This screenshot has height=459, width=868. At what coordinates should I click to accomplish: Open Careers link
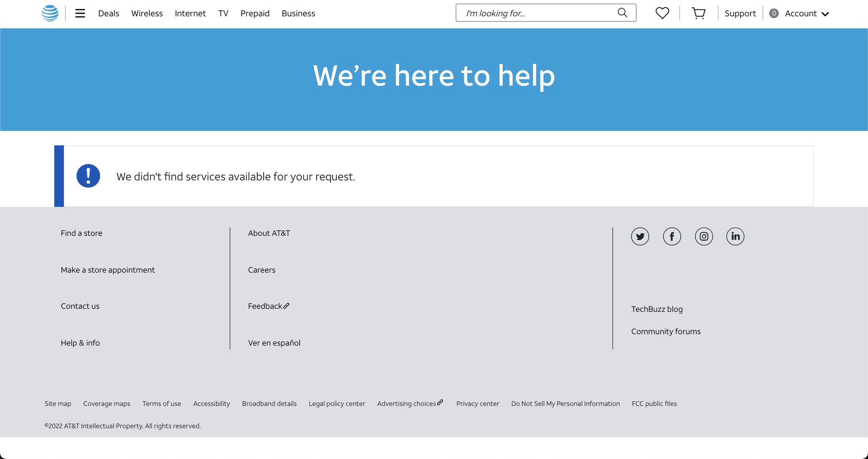pyautogui.click(x=262, y=270)
